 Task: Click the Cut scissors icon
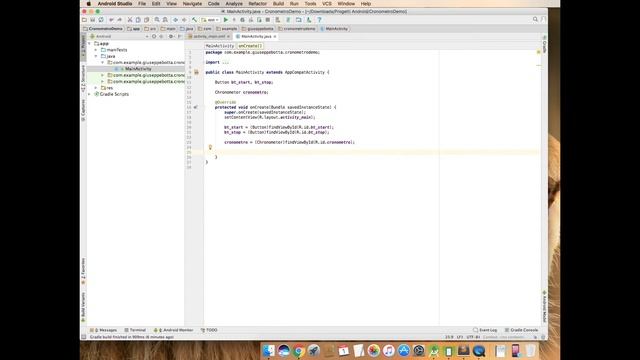[130, 20]
